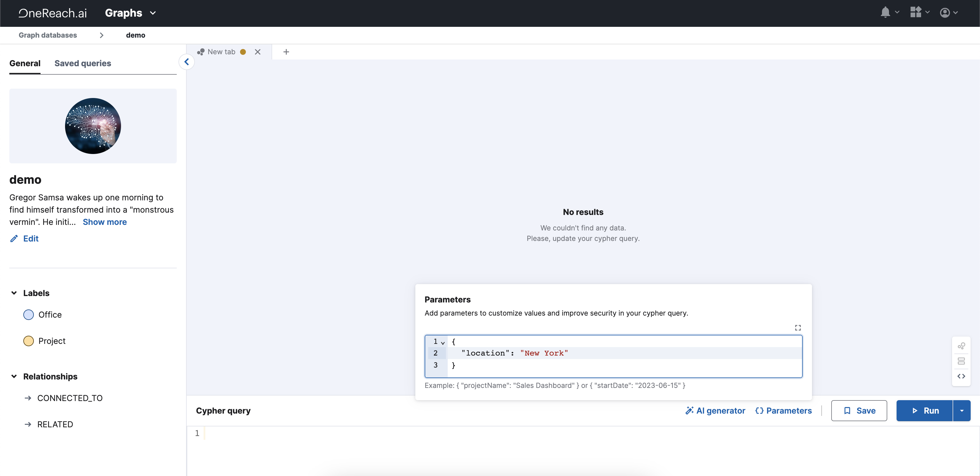The height and width of the screenshot is (476, 980).
Task: Click the New tab plus button
Action: coord(286,52)
